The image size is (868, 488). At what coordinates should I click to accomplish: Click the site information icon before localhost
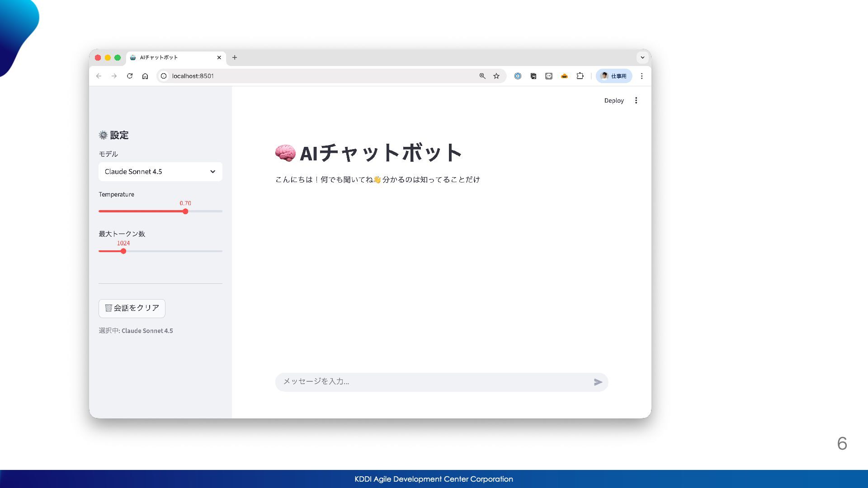coord(164,76)
